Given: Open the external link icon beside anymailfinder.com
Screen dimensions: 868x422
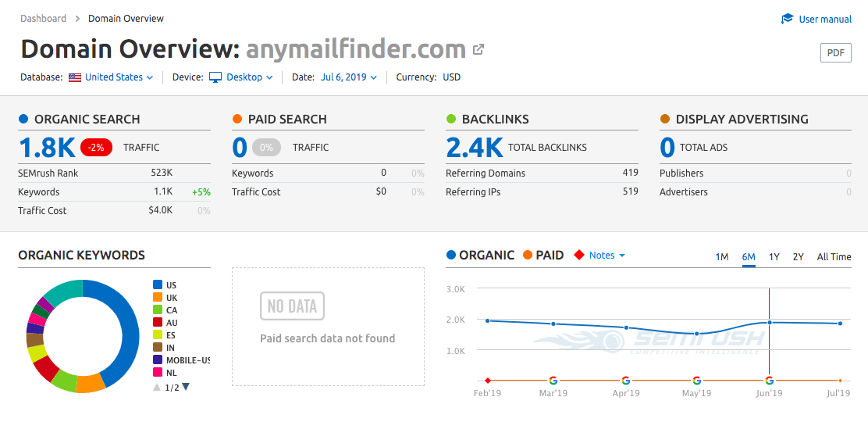Looking at the screenshot, I should (478, 49).
